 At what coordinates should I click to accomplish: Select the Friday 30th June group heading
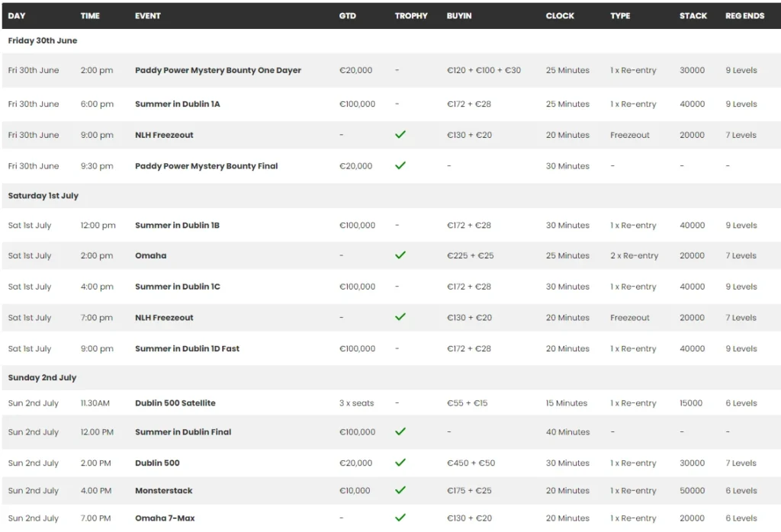pos(43,40)
